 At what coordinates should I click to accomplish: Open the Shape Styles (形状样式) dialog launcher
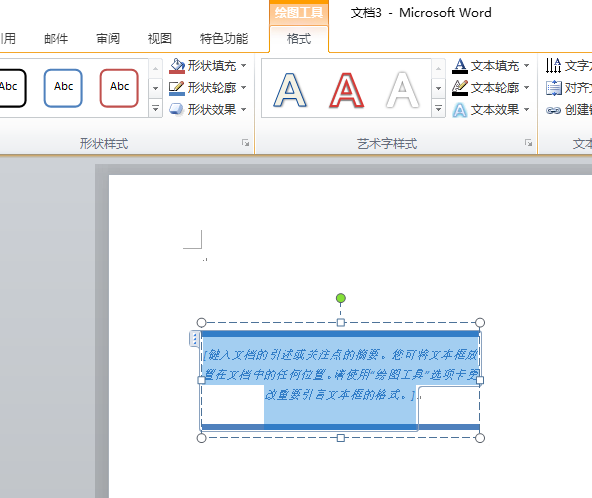pos(245,143)
